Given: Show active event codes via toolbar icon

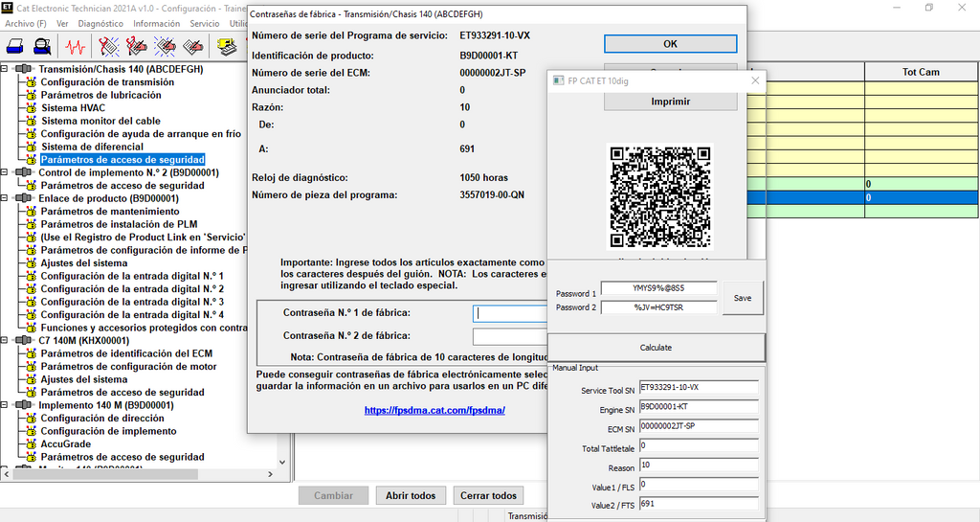Looking at the screenshot, I should click(x=165, y=46).
